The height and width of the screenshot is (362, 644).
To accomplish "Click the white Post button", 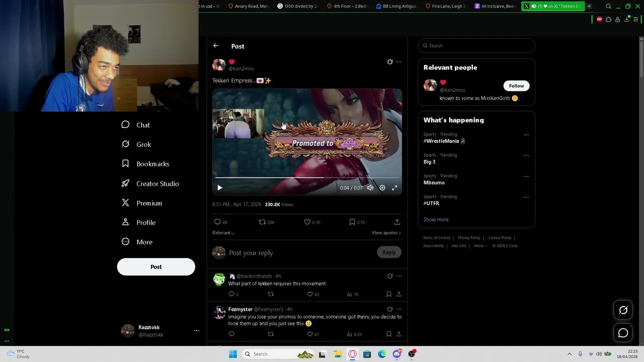I will [x=156, y=266].
